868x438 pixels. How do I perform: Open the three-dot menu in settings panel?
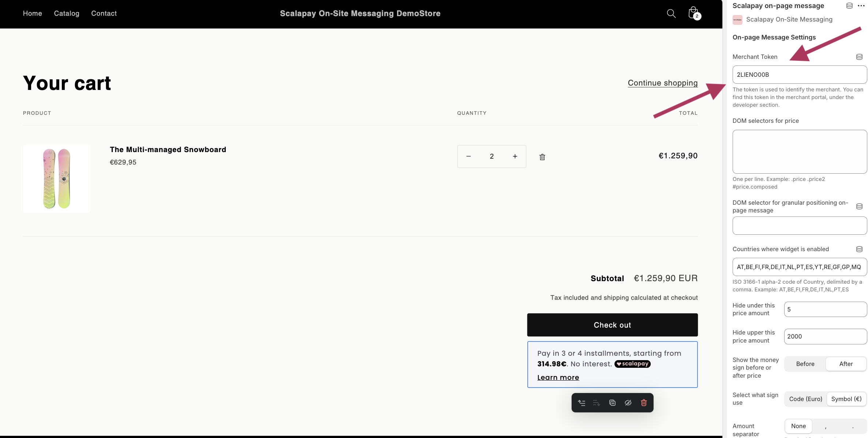coord(861,6)
